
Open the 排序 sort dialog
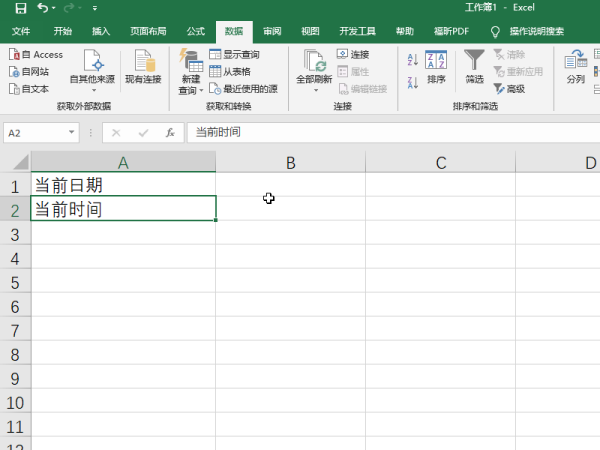436,67
